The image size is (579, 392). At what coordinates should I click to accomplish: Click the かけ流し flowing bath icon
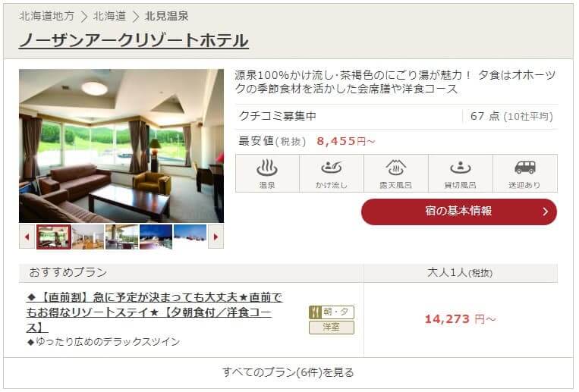pos(332,174)
